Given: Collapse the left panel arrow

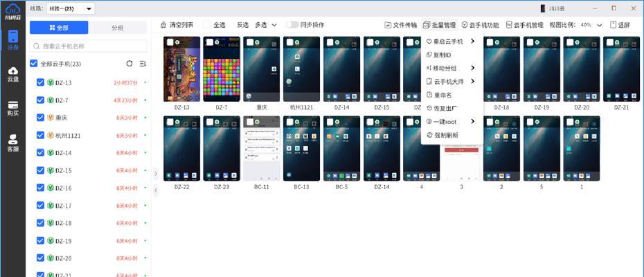Looking at the screenshot, I should [x=156, y=174].
